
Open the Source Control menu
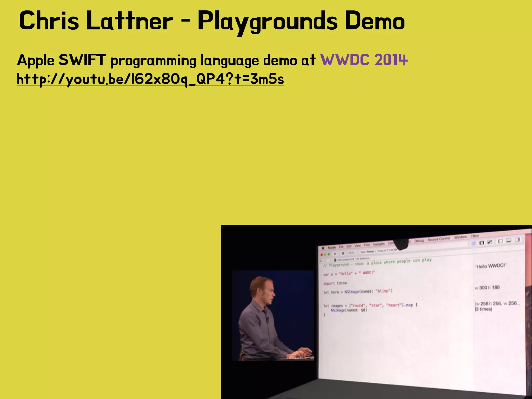439,239
